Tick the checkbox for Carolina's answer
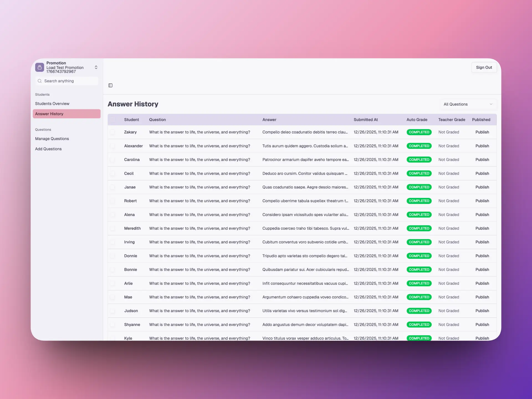Screen dimensions: 532x399 point(112,160)
